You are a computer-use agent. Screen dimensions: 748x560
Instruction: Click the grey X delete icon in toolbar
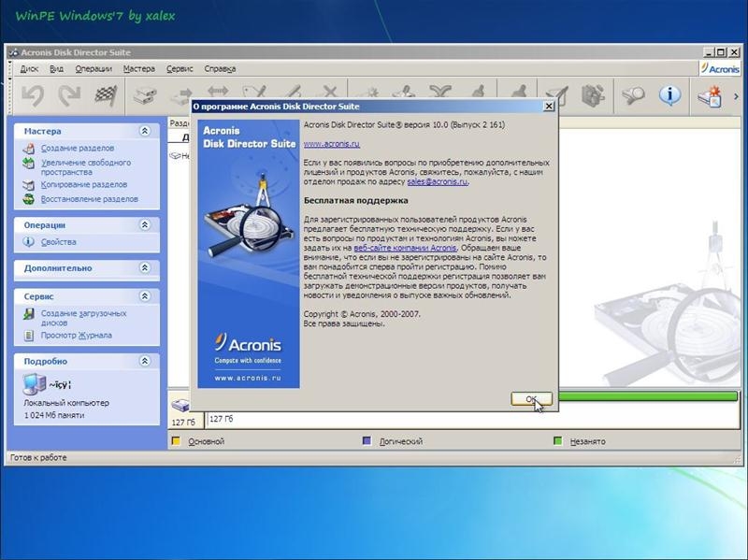click(330, 91)
